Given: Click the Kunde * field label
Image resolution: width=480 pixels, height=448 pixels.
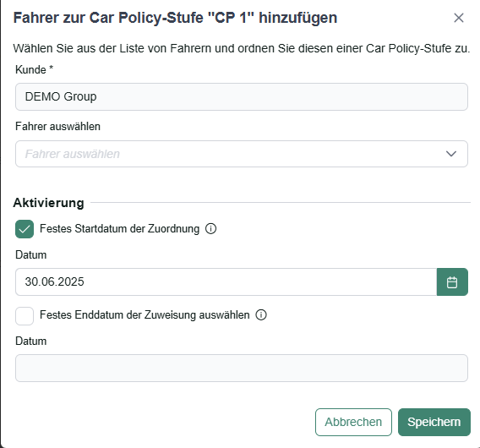Looking at the screenshot, I should (35, 69).
